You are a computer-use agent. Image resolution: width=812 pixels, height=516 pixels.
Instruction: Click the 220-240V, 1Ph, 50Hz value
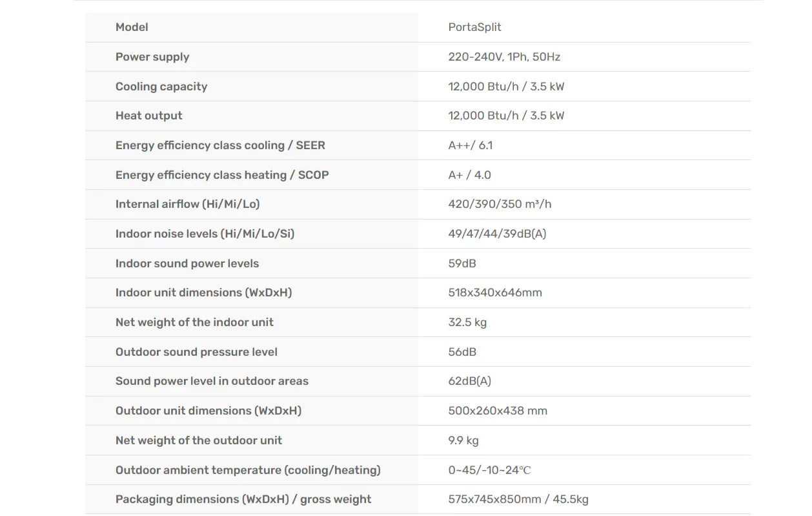click(x=504, y=57)
